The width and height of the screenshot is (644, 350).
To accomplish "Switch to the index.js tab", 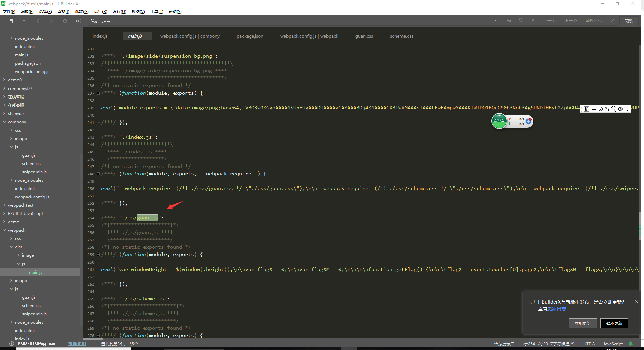I will 100,36.
